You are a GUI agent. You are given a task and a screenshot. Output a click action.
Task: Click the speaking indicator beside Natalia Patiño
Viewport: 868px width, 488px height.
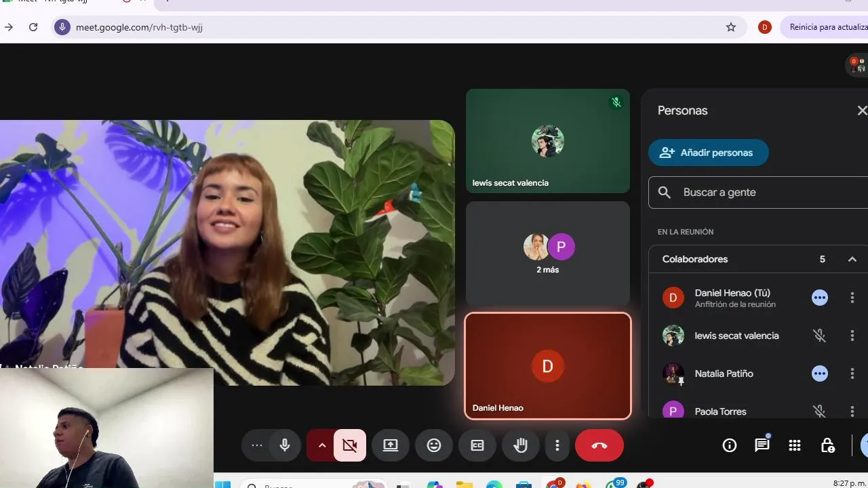820,373
